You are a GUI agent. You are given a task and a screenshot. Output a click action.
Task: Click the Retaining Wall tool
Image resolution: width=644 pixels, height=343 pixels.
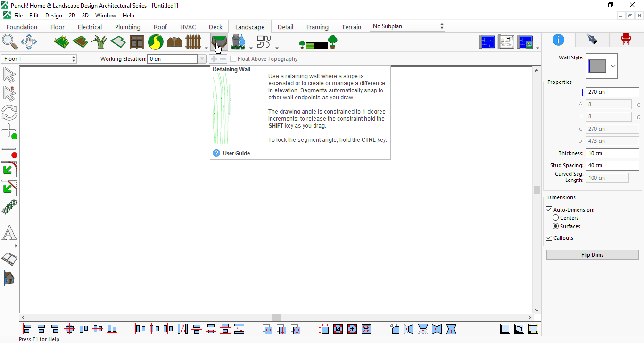(x=219, y=42)
